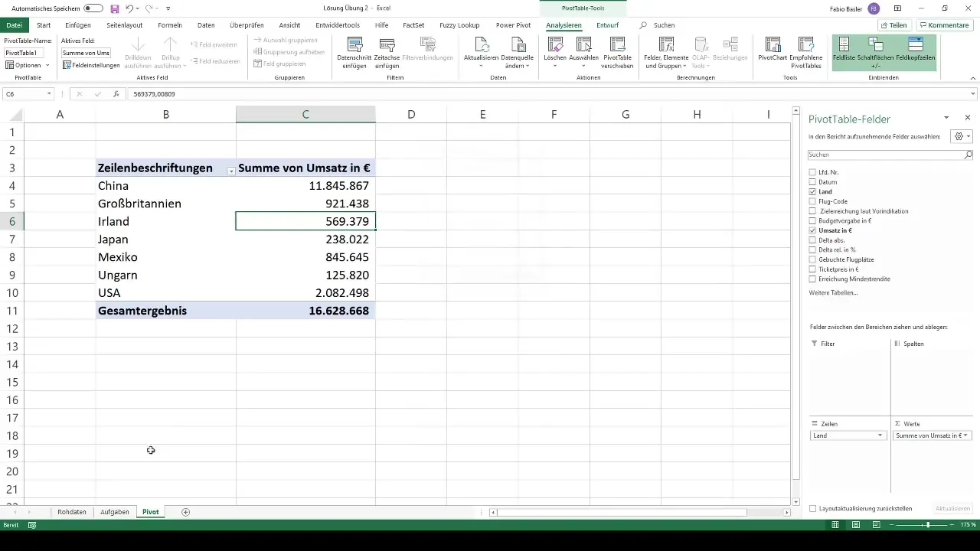Open Felder, Elemente und Gruppen
The width and height of the screenshot is (980, 551).
point(666,53)
